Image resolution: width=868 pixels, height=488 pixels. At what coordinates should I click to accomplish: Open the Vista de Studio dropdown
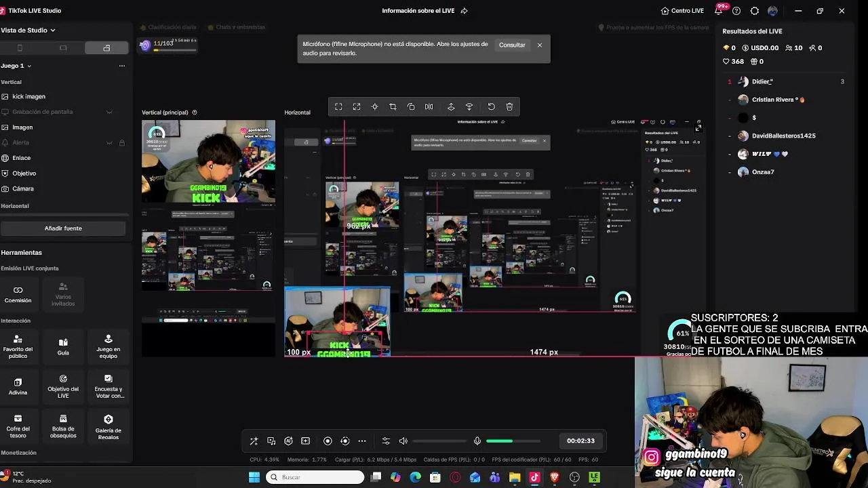(28, 30)
